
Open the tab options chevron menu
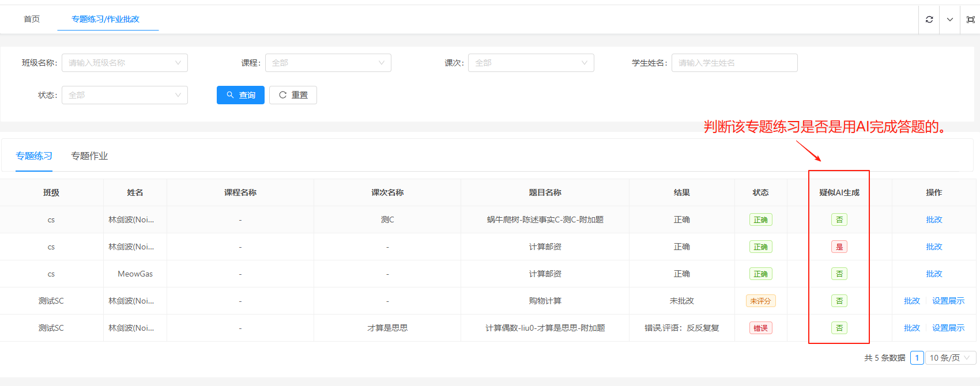[950, 20]
